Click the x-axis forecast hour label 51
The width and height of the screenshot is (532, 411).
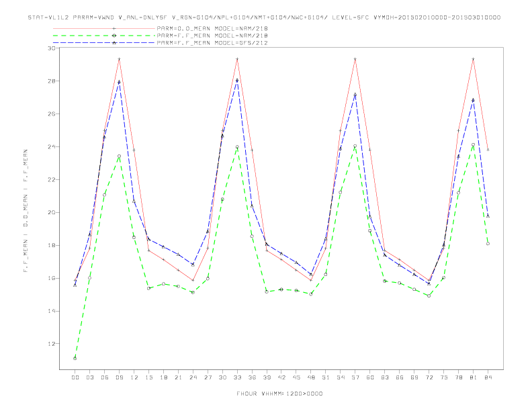pos(326,377)
